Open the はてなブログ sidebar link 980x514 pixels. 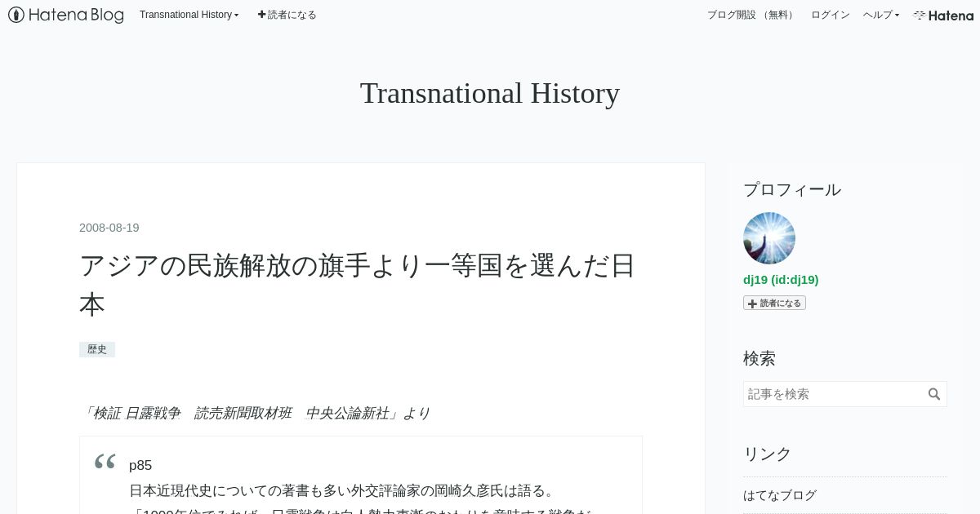tap(780, 495)
